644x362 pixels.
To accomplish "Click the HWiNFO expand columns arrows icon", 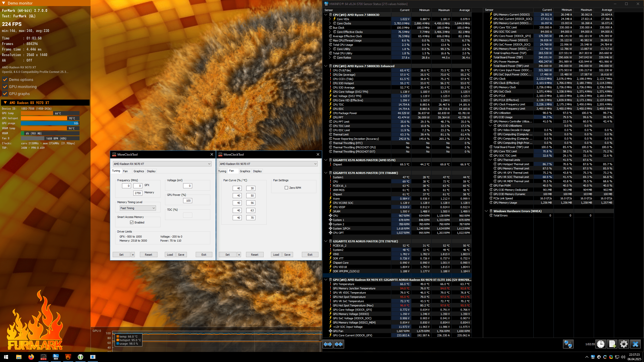I will 328,344.
